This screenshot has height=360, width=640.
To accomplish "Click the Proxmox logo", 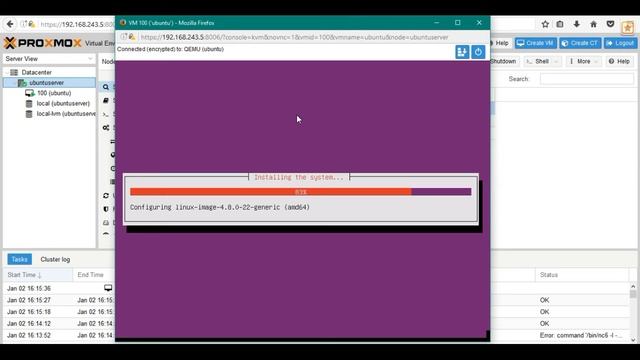I will tap(42, 43).
